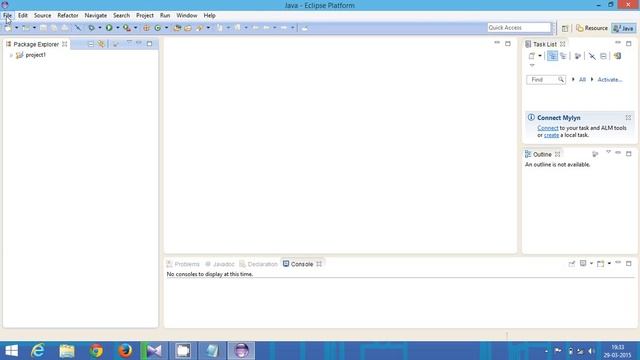Switch to the Javadoc tab
Viewport: 640px width, 360px height.
[220, 264]
